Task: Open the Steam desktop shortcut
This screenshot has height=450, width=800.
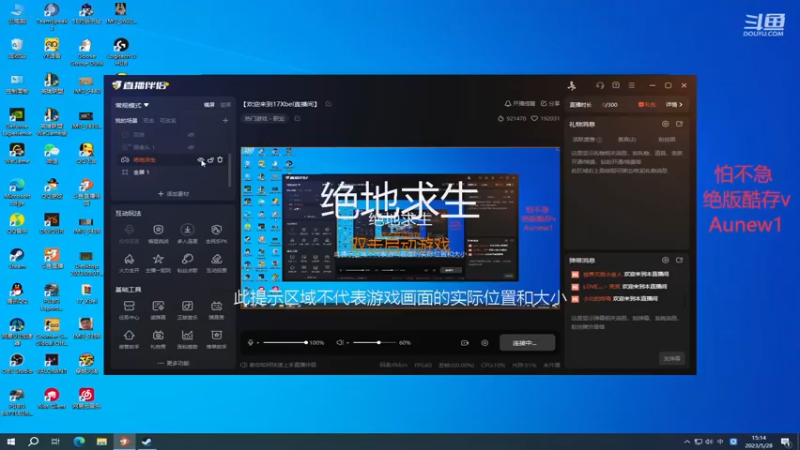Action: pos(17,259)
